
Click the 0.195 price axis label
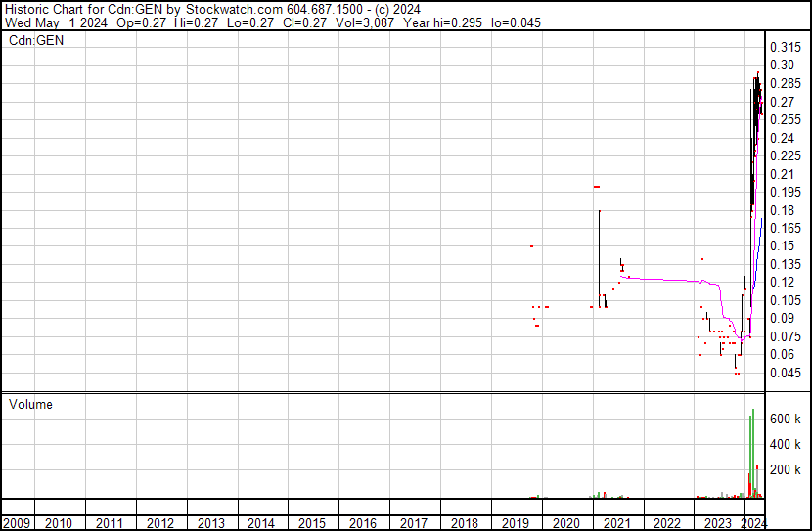tap(786, 192)
